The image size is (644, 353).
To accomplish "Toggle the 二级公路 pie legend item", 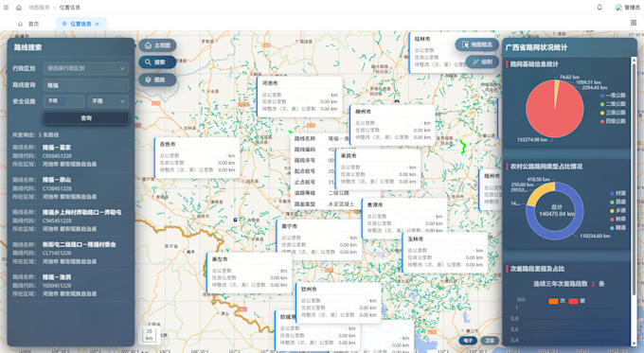I will pyautogui.click(x=613, y=104).
